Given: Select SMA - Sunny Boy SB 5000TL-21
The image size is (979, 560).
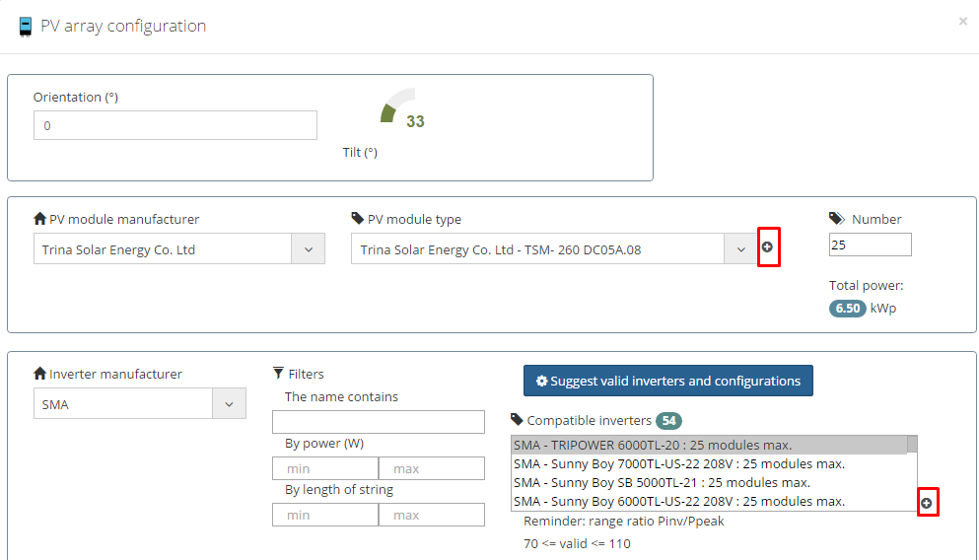Looking at the screenshot, I should click(709, 482).
